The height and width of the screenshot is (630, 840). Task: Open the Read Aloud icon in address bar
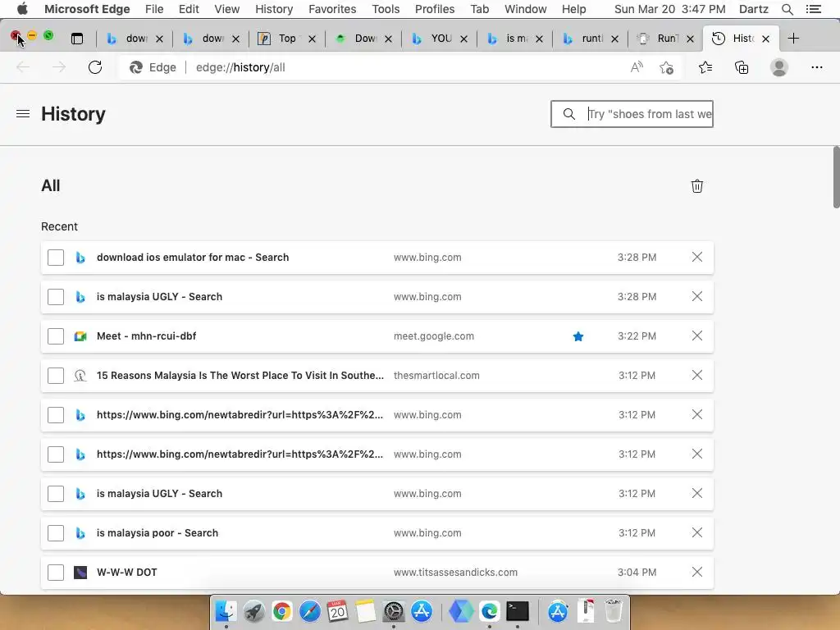(637, 67)
